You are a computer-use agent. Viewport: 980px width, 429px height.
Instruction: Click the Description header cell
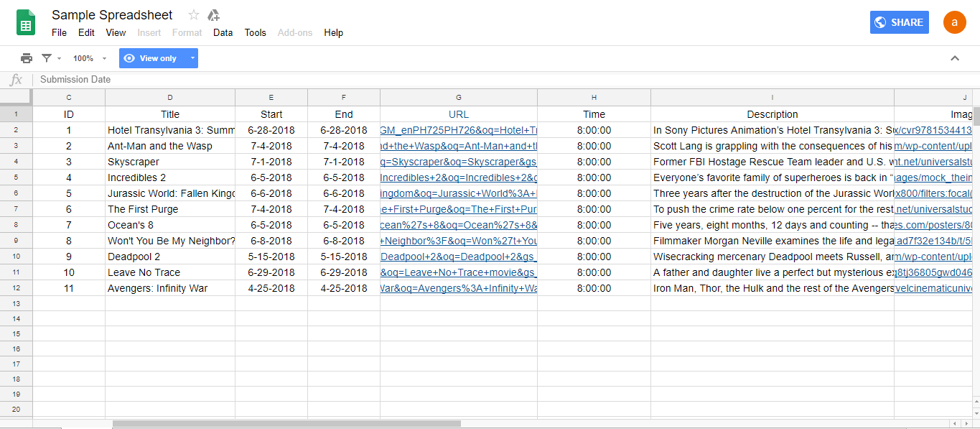pos(773,114)
